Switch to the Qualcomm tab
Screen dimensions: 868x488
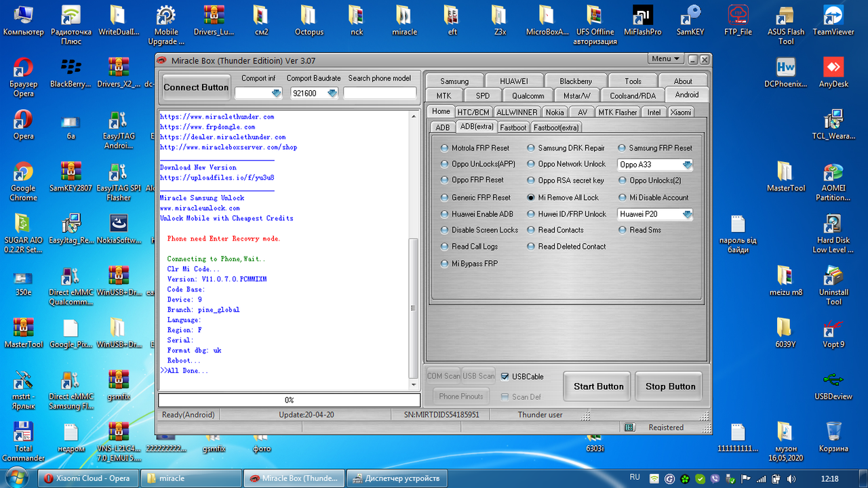[528, 96]
